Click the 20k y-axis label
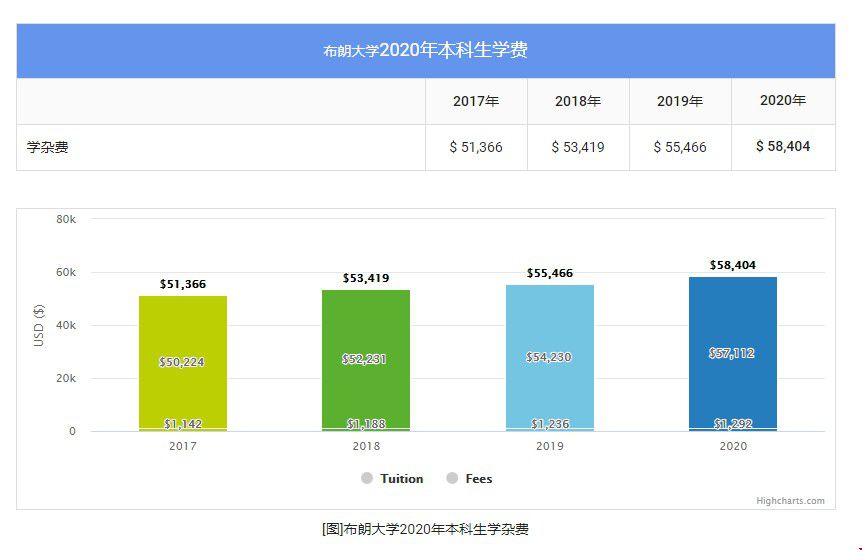Viewport: 862px width, 550px height. tap(66, 378)
